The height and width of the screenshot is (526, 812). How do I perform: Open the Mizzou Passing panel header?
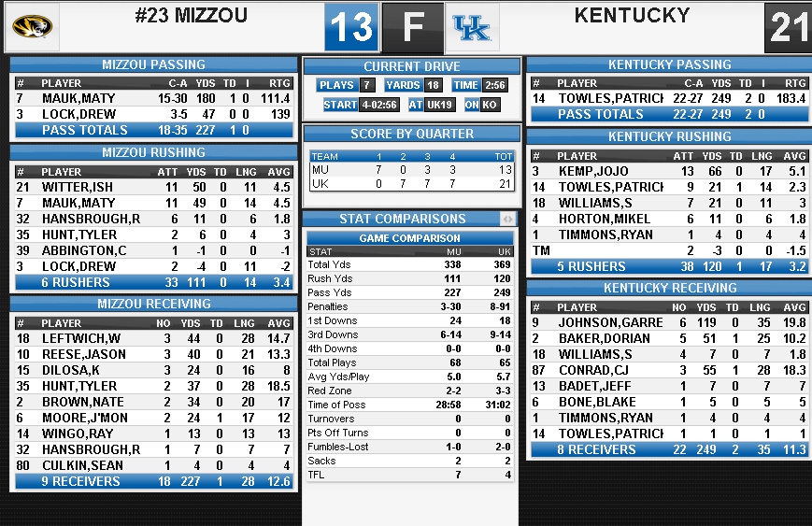click(153, 64)
